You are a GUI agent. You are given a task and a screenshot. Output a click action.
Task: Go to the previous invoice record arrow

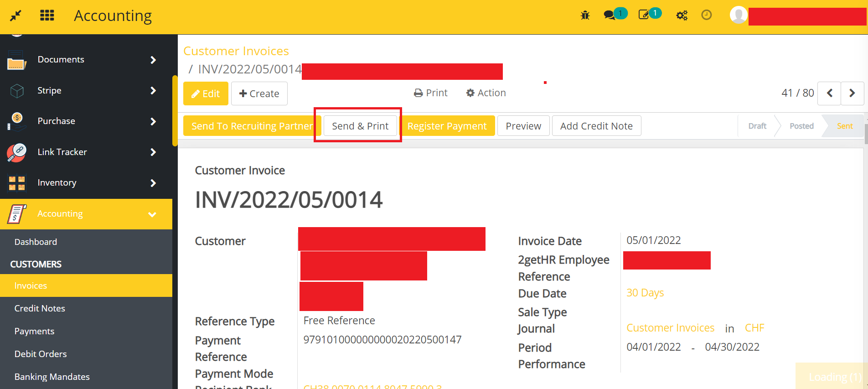click(x=829, y=93)
